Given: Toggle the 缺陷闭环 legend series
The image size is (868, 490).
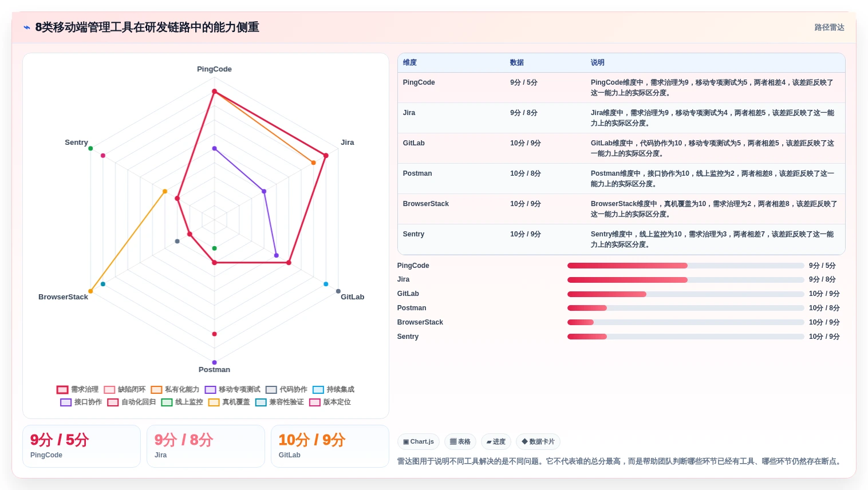Looking at the screenshot, I should pos(125,389).
